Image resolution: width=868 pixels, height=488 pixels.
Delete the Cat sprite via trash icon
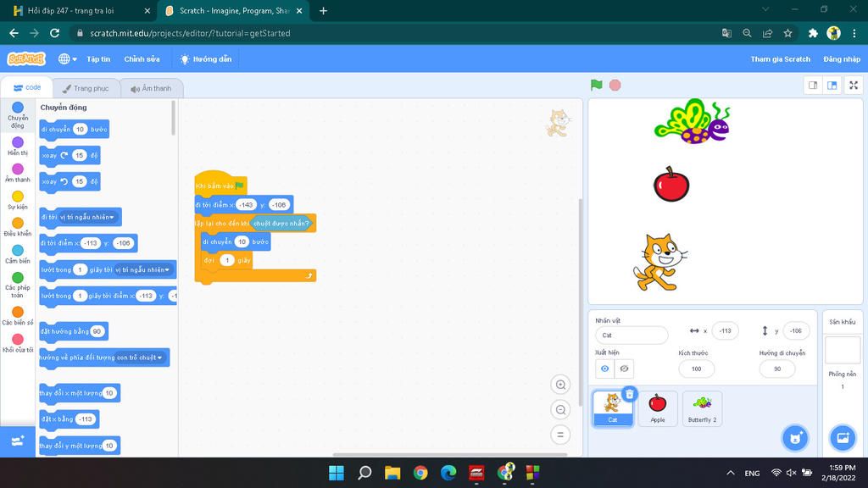click(630, 394)
